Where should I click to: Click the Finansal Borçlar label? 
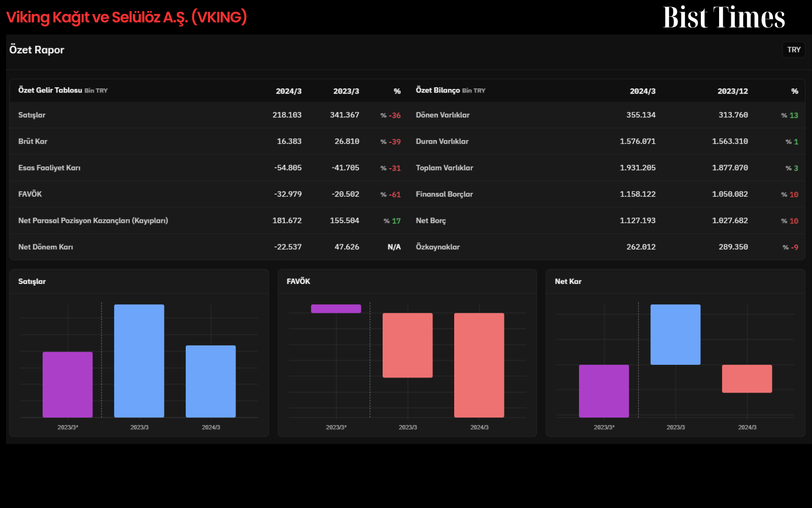(x=444, y=194)
